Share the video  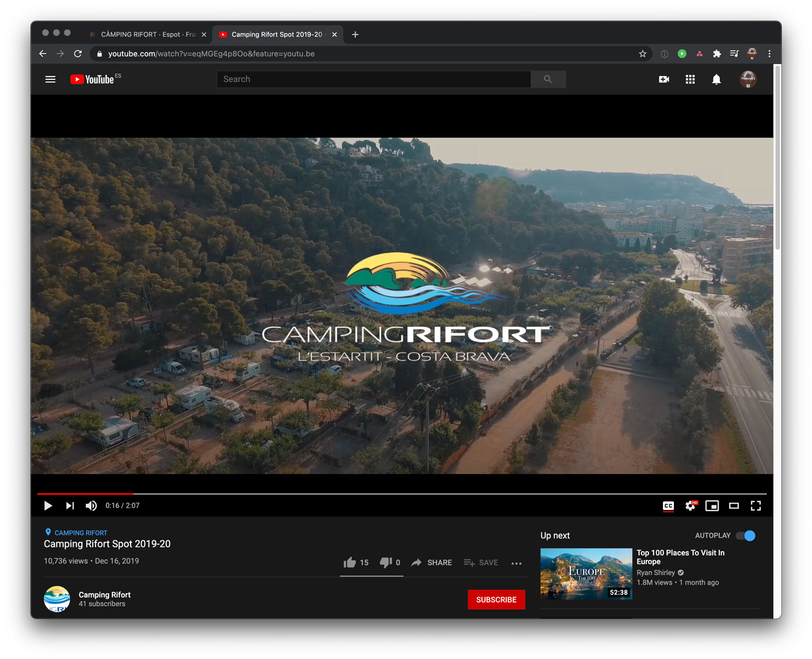coord(432,563)
